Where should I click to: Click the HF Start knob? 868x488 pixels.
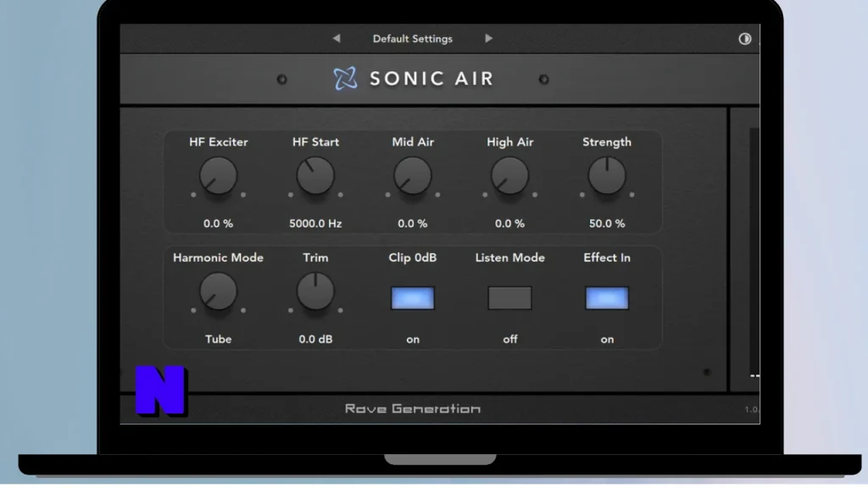click(x=315, y=176)
